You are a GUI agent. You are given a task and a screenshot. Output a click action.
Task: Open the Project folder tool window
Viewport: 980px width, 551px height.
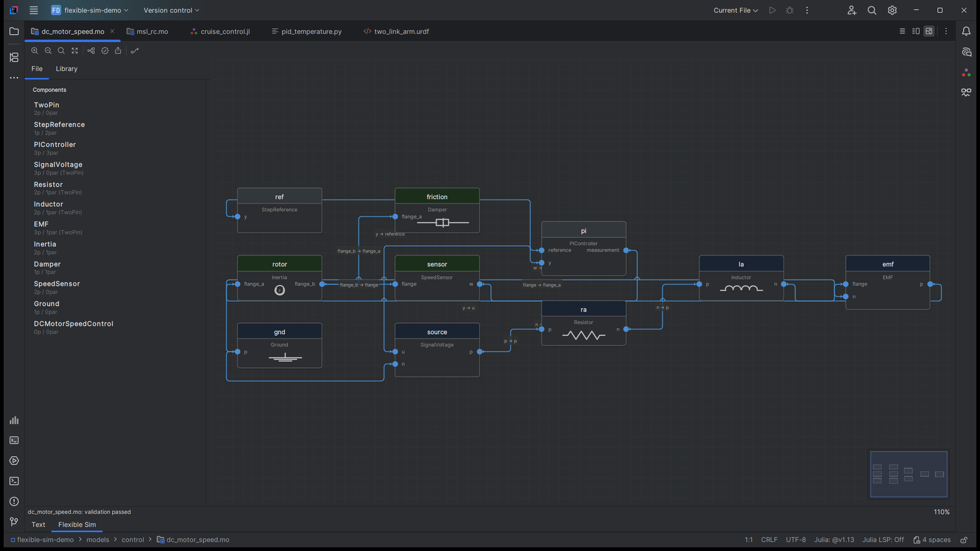coord(14,31)
